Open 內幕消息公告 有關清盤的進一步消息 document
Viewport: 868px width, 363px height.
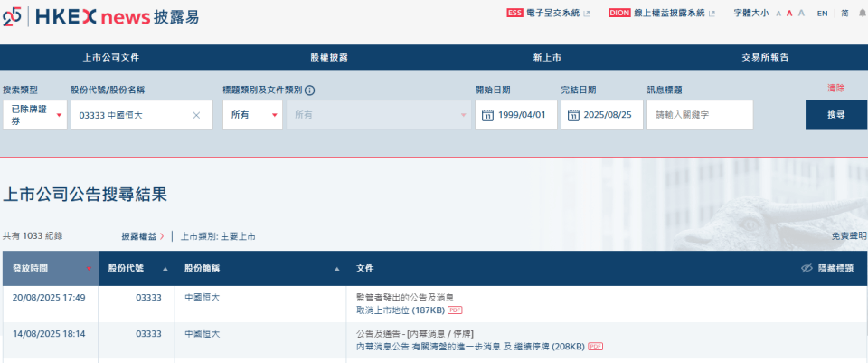pos(470,347)
